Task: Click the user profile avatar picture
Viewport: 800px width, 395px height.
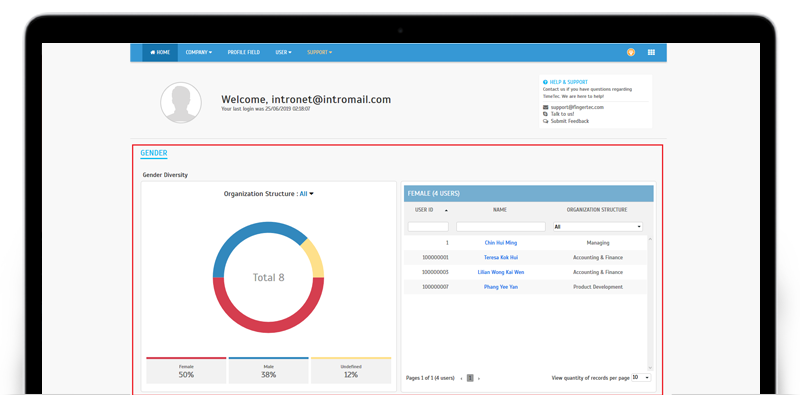Action: click(181, 103)
